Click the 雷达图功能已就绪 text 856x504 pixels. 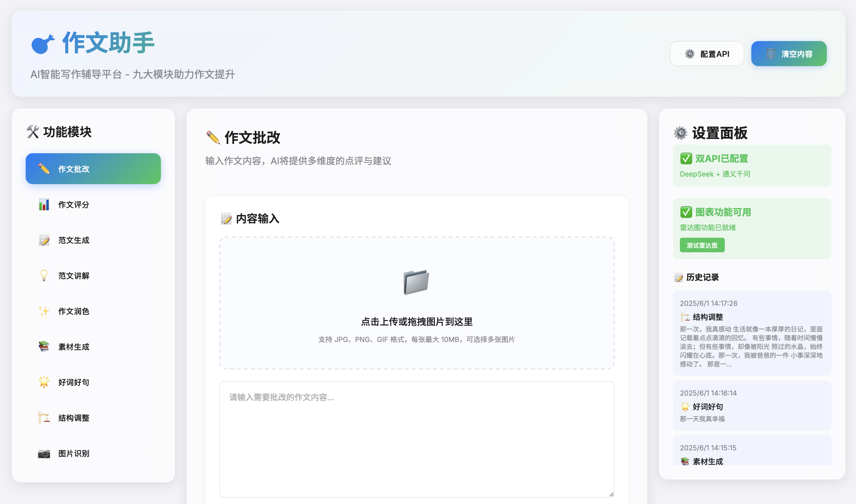(x=708, y=228)
